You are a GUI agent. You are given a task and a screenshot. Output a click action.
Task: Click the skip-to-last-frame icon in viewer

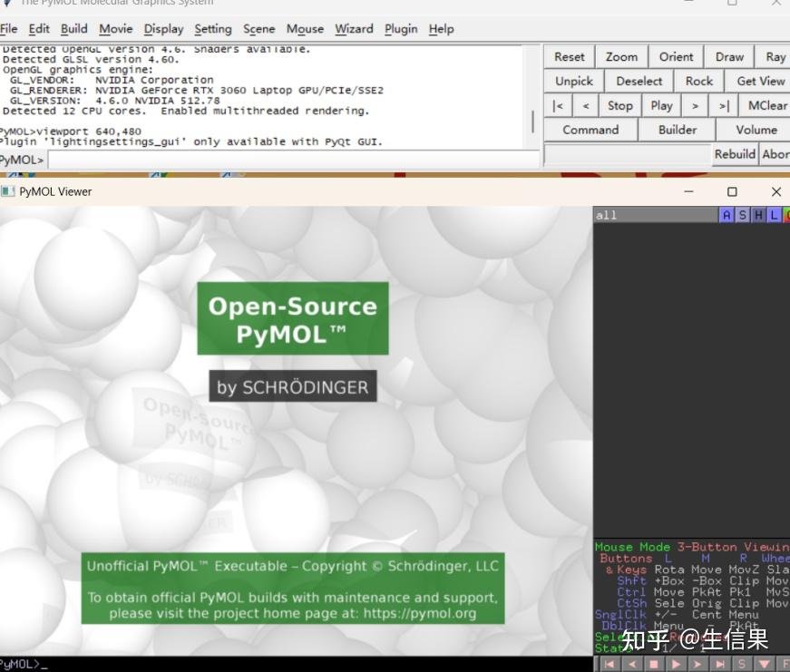720,664
